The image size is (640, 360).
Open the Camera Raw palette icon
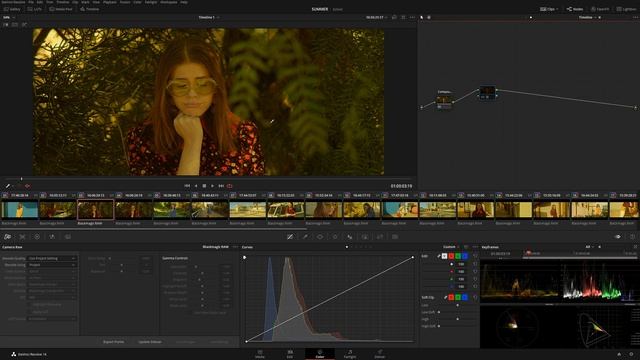coord(7,237)
